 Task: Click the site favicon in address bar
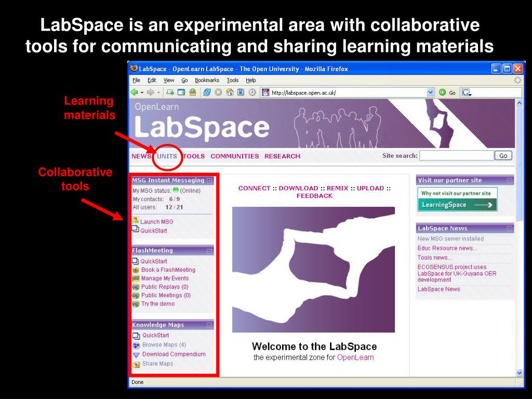point(265,92)
